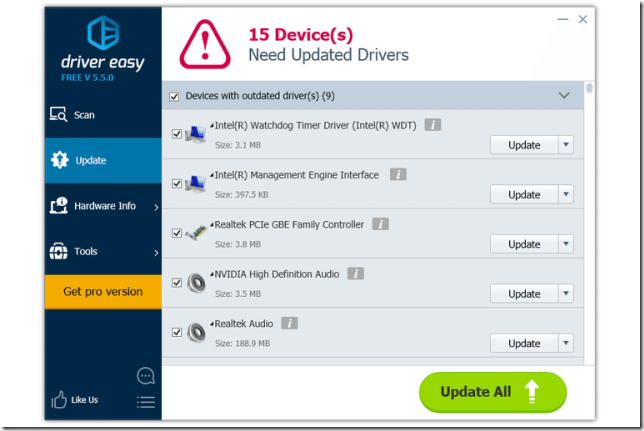Viewport: 644px width, 431px height.
Task: Click the Scan magnifier icon in sidebar
Action: (x=58, y=115)
